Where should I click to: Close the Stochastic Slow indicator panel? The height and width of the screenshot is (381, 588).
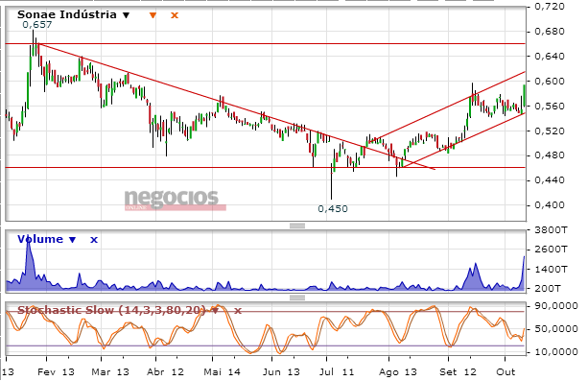tap(238, 310)
